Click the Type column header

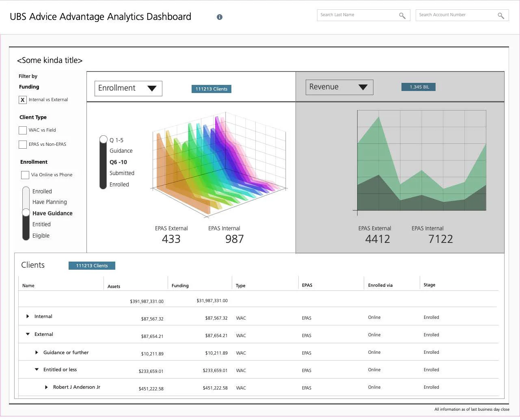[241, 286]
